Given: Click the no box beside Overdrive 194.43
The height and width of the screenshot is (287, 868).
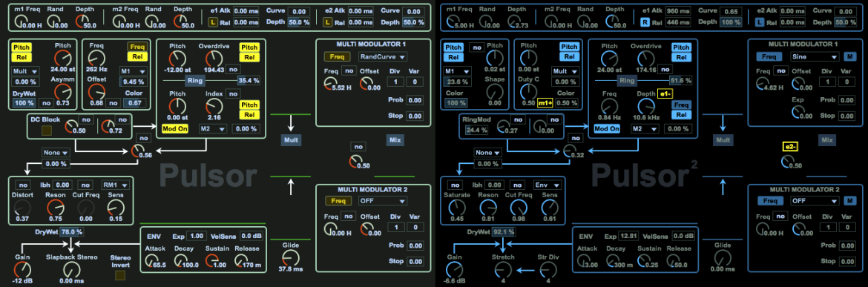Looking at the screenshot, I should pos(232,69).
